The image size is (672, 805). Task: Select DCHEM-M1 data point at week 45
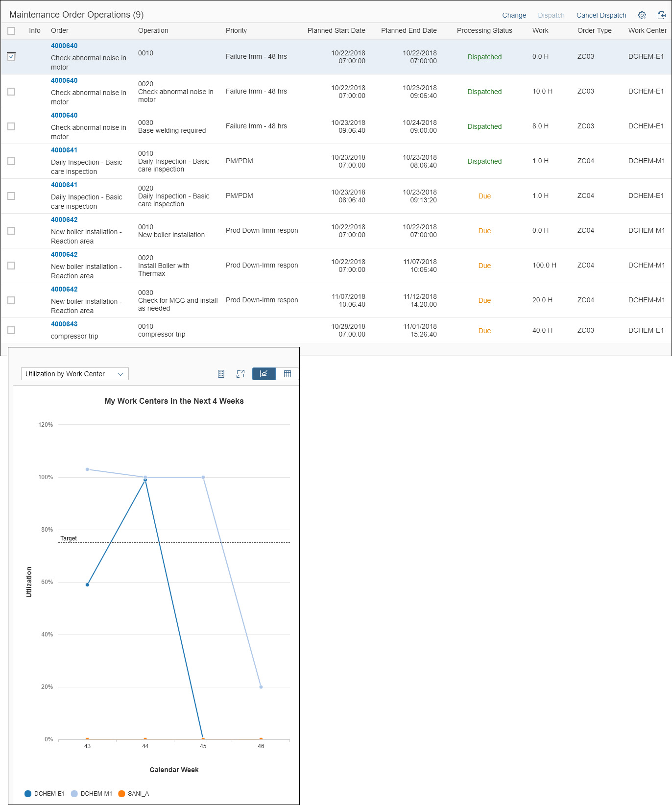[203, 477]
